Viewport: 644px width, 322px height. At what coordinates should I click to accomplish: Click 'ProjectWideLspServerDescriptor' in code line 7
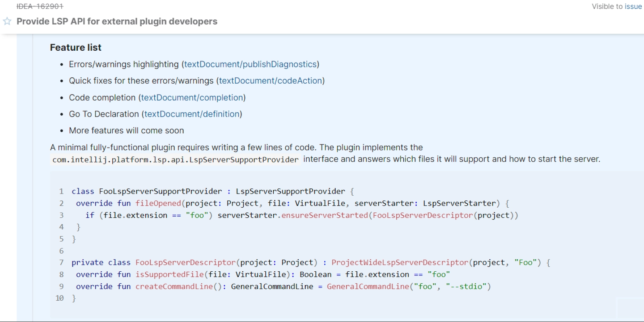coord(400,263)
